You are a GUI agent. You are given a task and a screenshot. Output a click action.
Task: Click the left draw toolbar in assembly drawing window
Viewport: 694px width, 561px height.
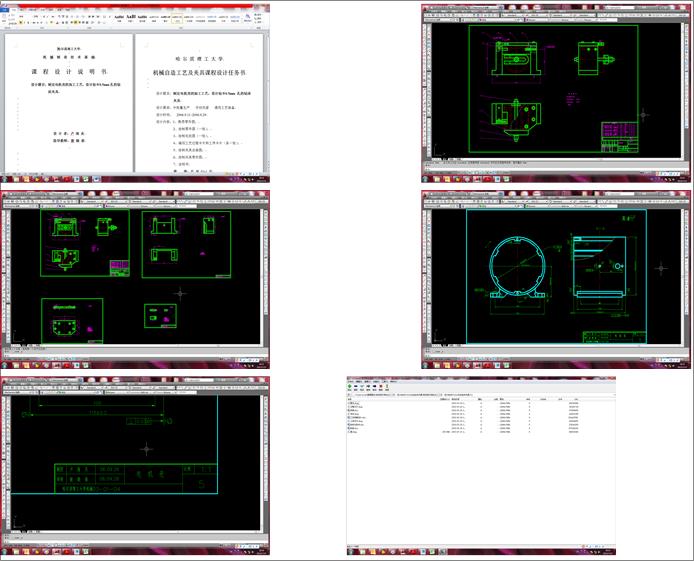coord(427,91)
